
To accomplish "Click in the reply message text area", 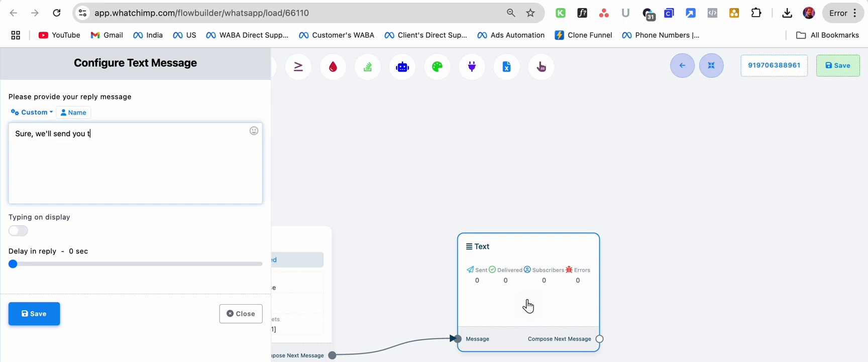I will pyautogui.click(x=136, y=163).
